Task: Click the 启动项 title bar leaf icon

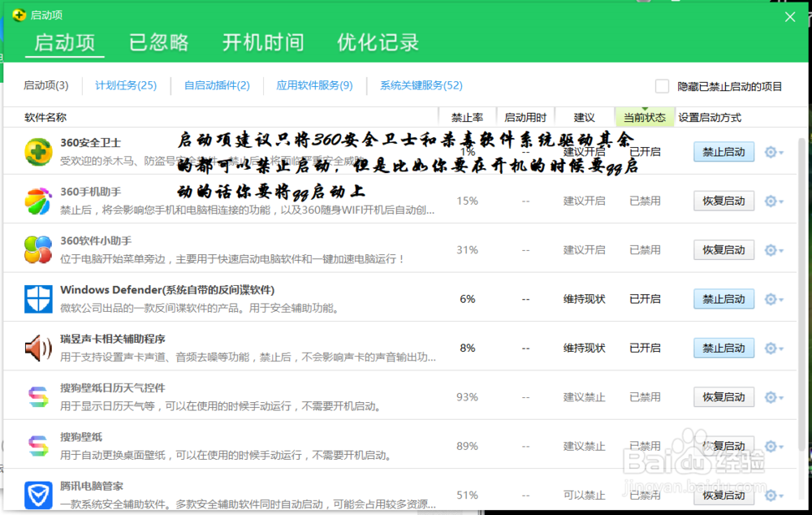Action: pos(18,15)
